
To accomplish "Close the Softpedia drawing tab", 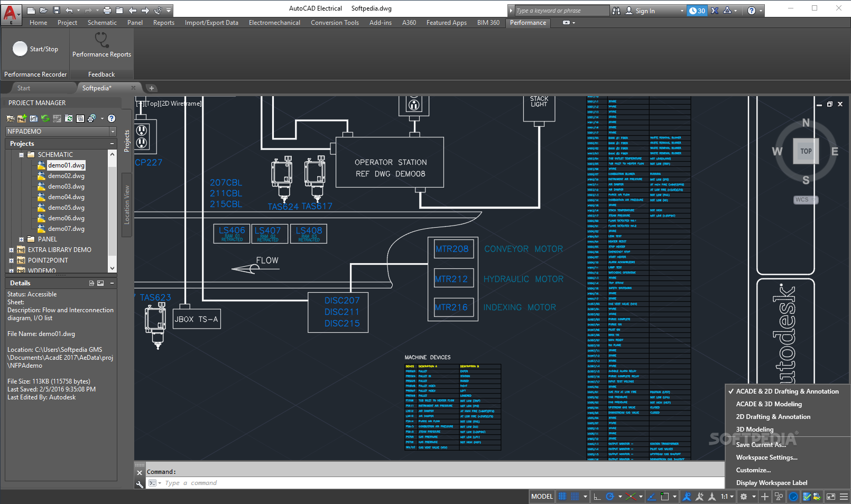I will 133,88.
